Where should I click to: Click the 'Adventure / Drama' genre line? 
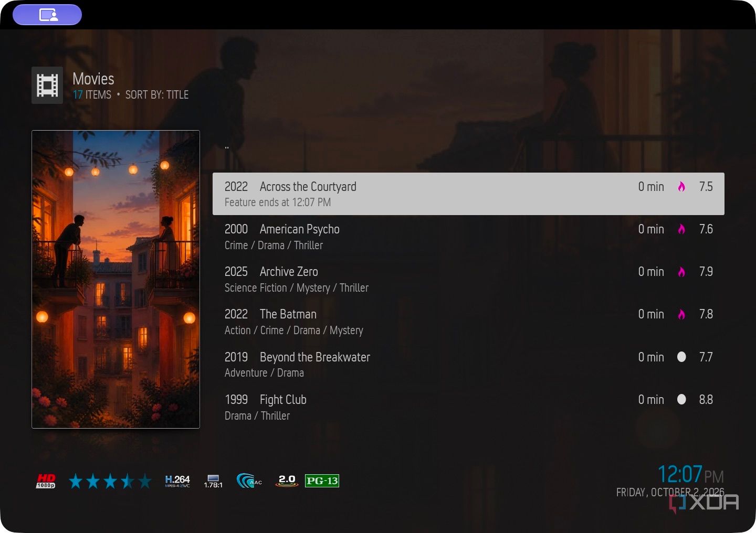pos(264,373)
